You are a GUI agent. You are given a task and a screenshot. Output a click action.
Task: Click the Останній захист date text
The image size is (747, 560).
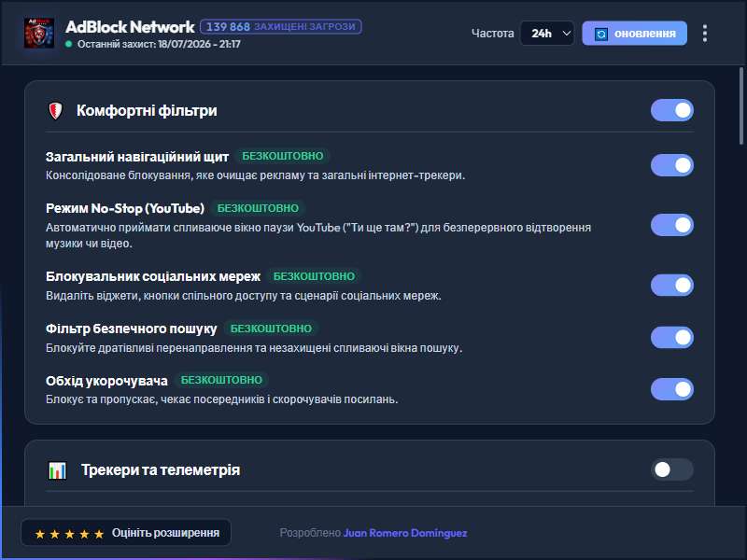[159, 44]
